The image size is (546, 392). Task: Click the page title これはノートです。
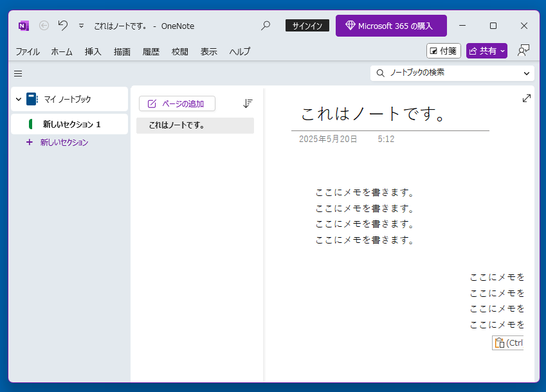coord(373,113)
